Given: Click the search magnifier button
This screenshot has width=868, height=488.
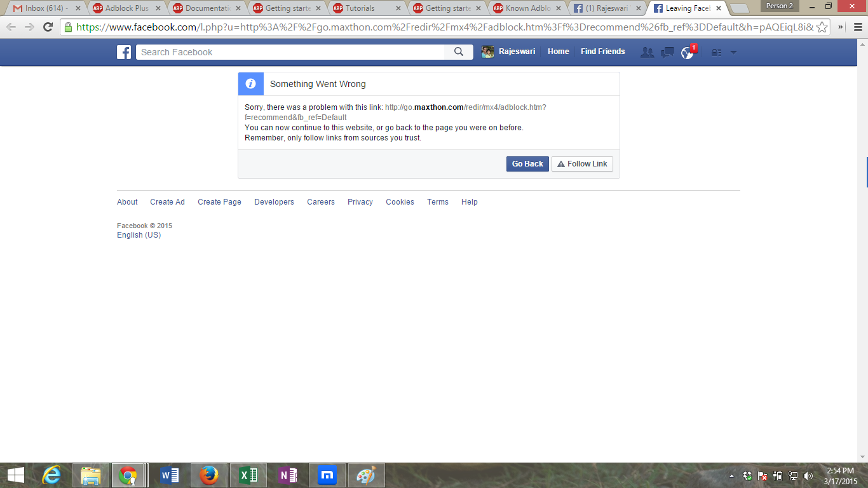Looking at the screenshot, I should click(x=459, y=52).
